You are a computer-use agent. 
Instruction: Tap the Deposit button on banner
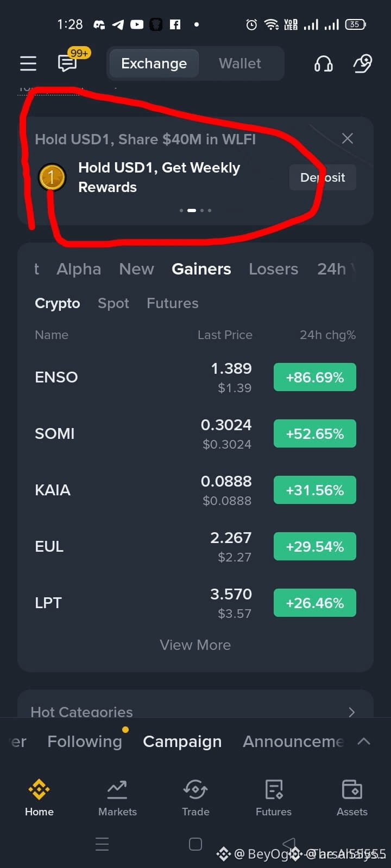(x=323, y=177)
